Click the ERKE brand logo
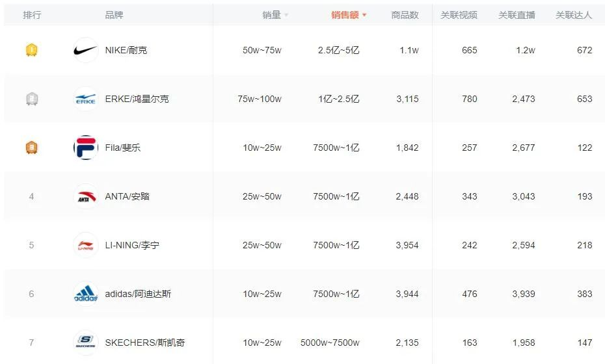The width and height of the screenshot is (605, 364). click(x=86, y=99)
